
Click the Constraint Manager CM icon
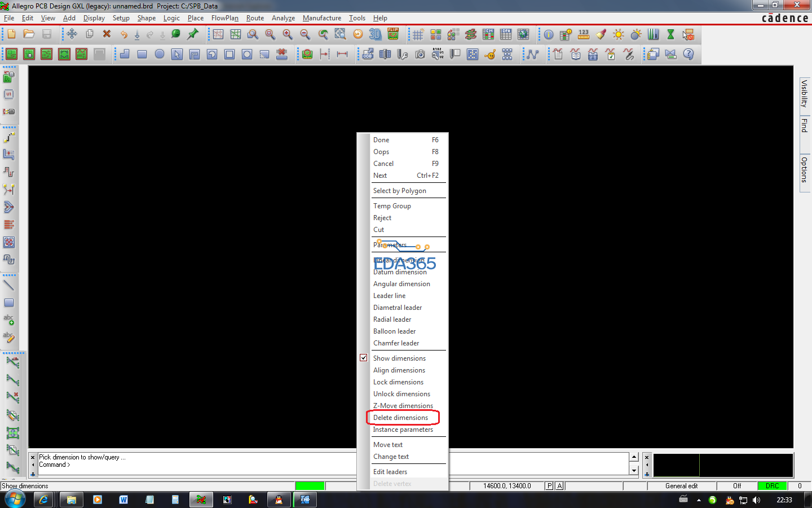pos(488,34)
